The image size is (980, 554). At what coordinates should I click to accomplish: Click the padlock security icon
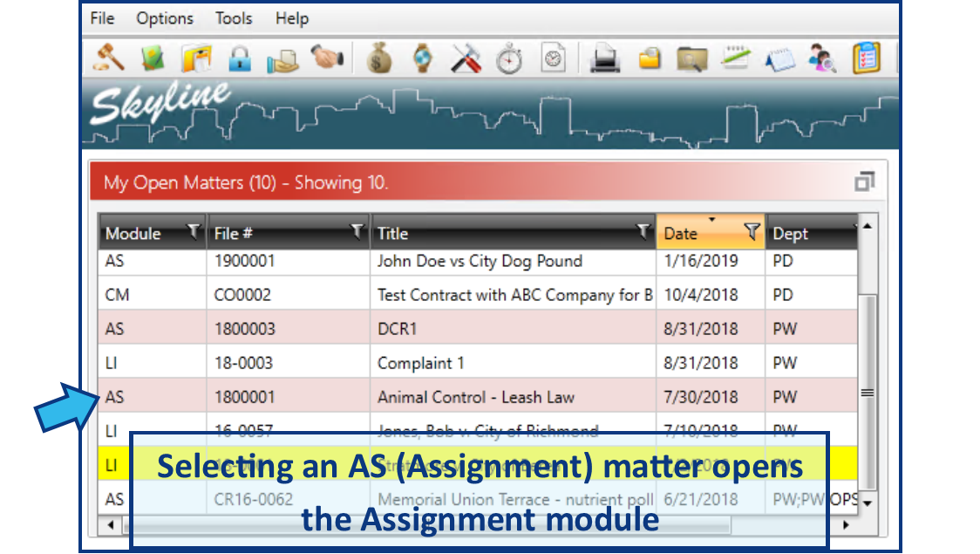(x=240, y=58)
